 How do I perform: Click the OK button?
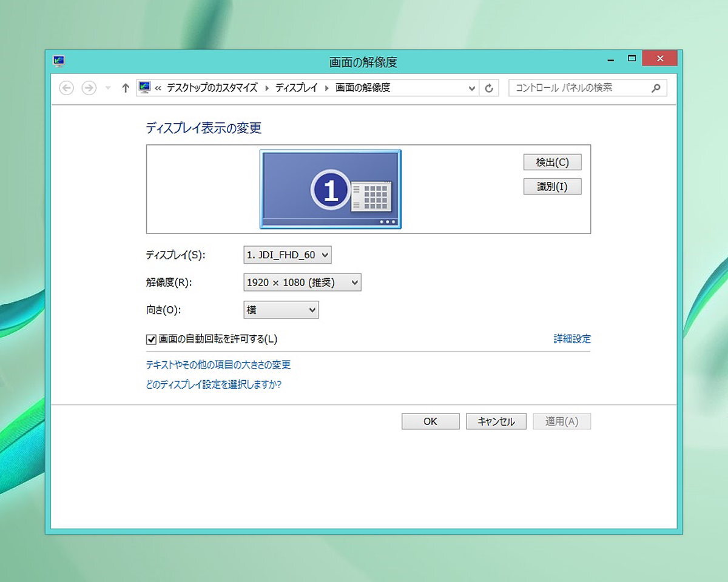coord(430,421)
